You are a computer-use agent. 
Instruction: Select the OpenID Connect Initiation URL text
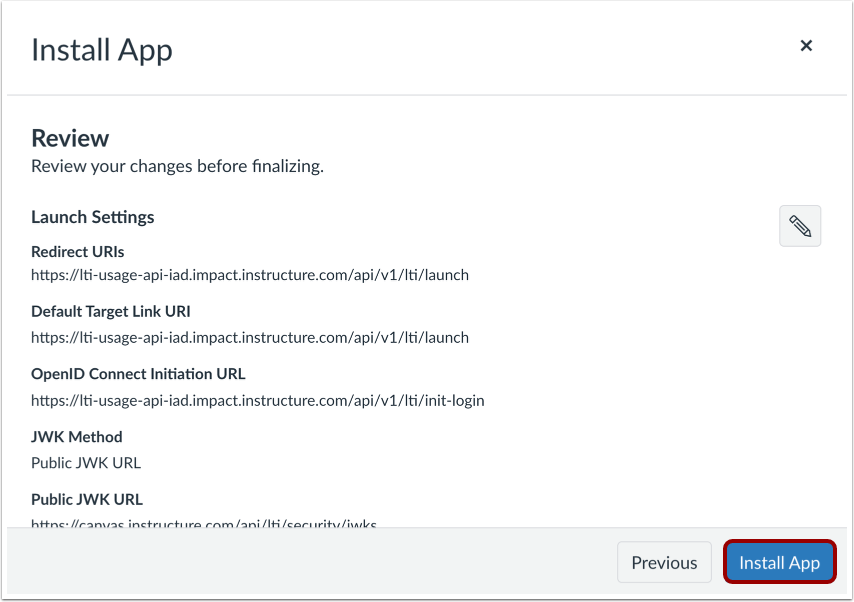[x=258, y=400]
